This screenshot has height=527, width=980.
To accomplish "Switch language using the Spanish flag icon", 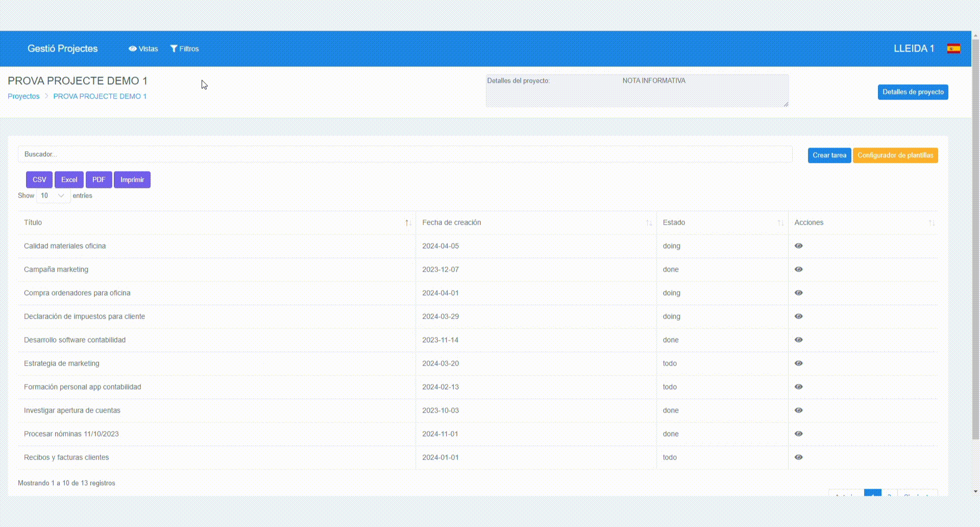I will coord(954,49).
